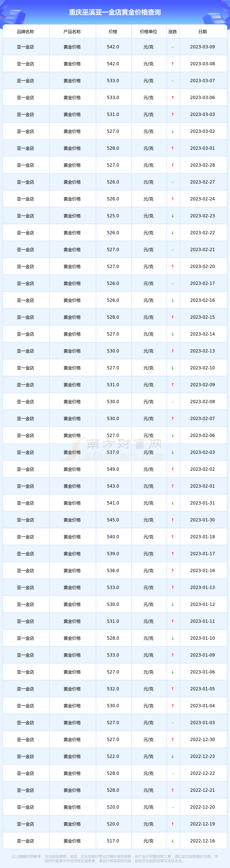This screenshot has width=230, height=868.
Task: Click the up arrow in the 2022-12-30 row
Action: point(173,740)
